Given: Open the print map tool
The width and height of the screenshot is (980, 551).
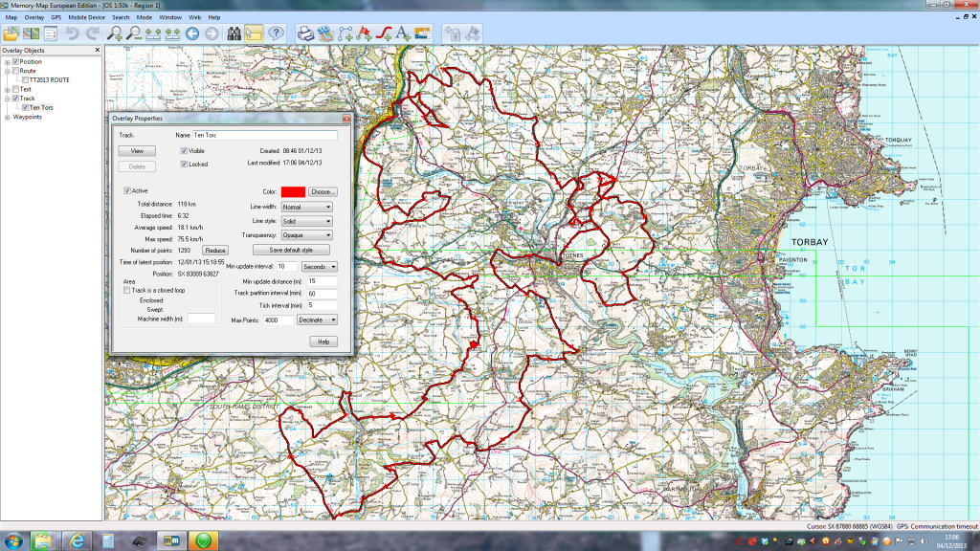Looking at the screenshot, I should point(306,34).
